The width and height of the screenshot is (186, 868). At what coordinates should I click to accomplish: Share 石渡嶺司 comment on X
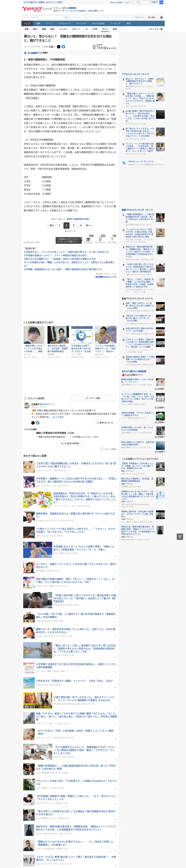point(33,423)
